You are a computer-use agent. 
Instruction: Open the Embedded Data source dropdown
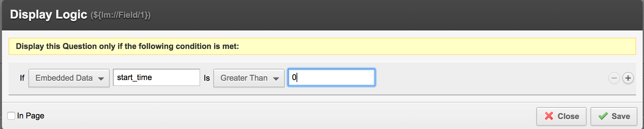(69, 78)
